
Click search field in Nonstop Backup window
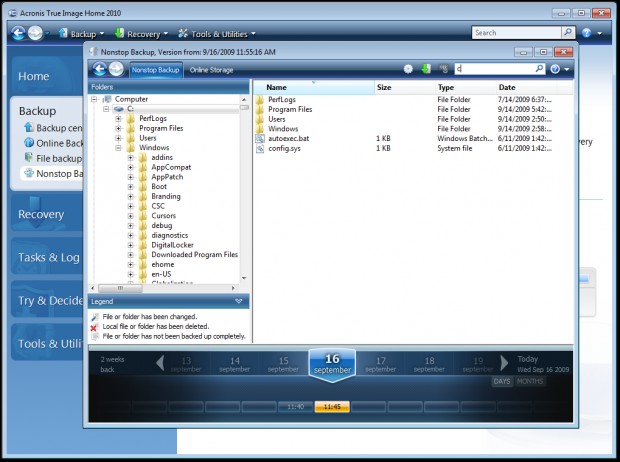click(x=495, y=69)
